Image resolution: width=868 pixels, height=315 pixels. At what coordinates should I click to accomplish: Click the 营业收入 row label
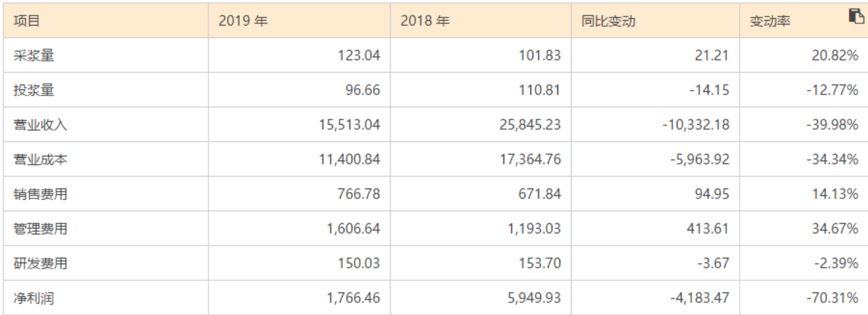[x=40, y=125]
